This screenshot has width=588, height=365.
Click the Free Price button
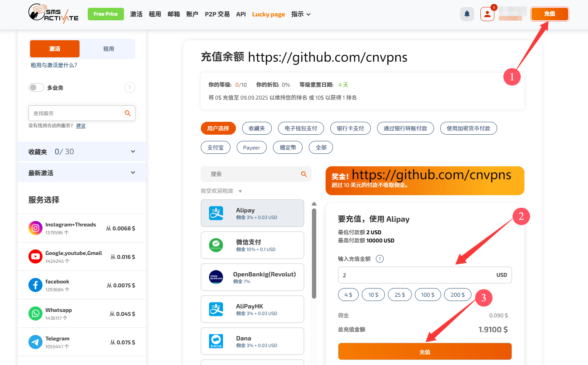pos(106,14)
